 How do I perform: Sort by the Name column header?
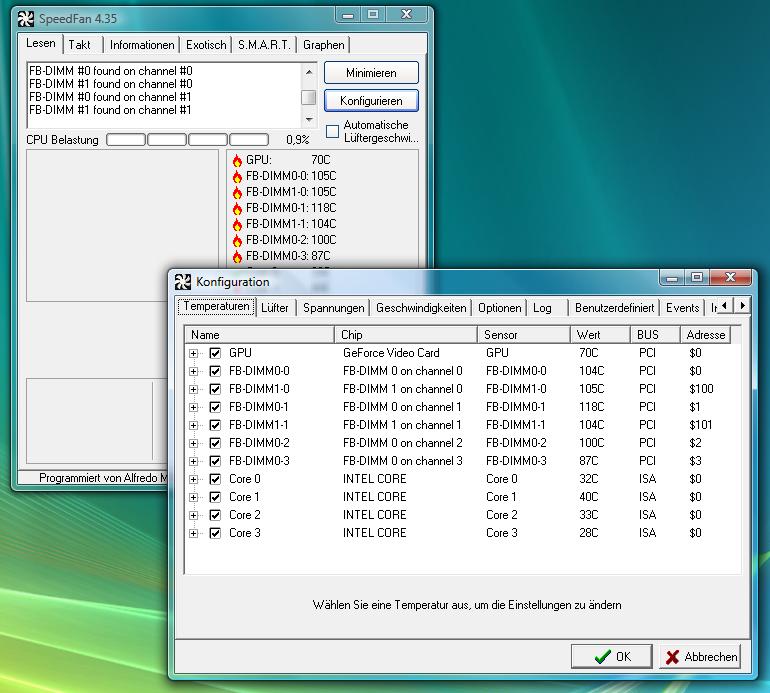click(x=260, y=335)
